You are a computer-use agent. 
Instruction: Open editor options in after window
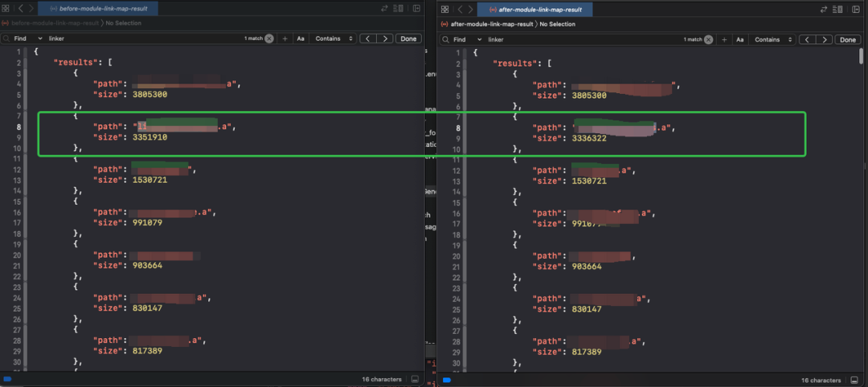pos(838,10)
